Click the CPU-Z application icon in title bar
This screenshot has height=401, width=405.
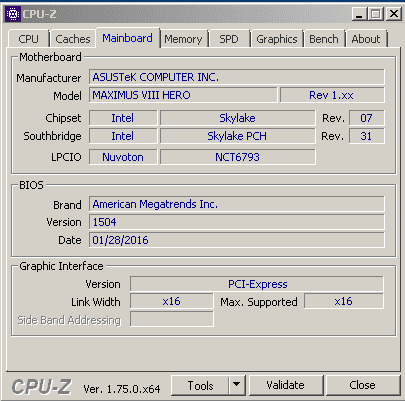pos(13,14)
